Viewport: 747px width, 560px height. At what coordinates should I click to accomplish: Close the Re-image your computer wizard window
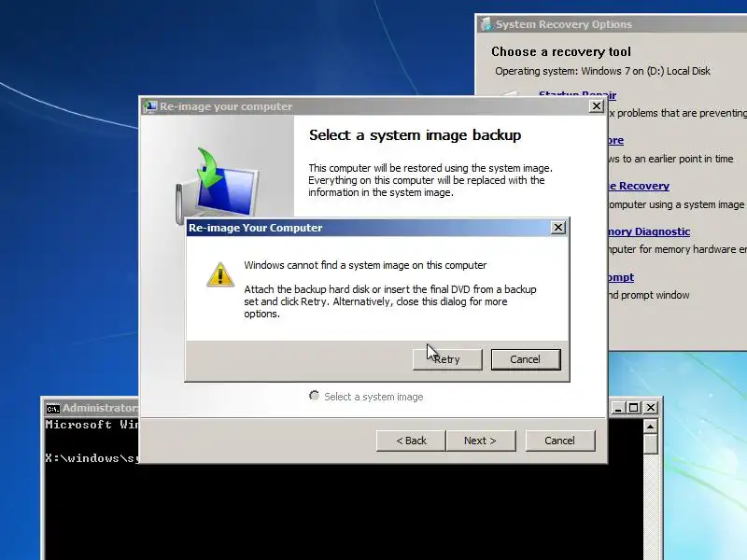pos(597,106)
